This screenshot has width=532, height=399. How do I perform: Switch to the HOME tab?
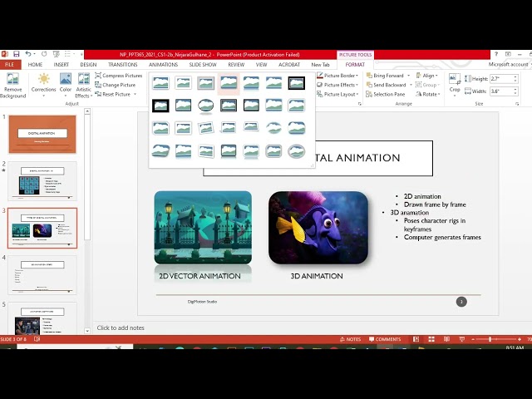(35, 65)
